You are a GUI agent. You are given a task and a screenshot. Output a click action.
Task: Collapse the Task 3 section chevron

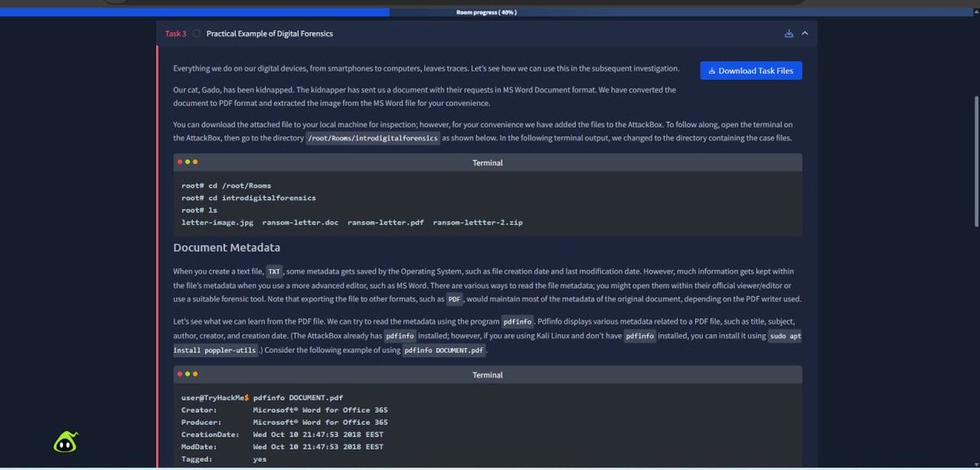[x=804, y=34]
